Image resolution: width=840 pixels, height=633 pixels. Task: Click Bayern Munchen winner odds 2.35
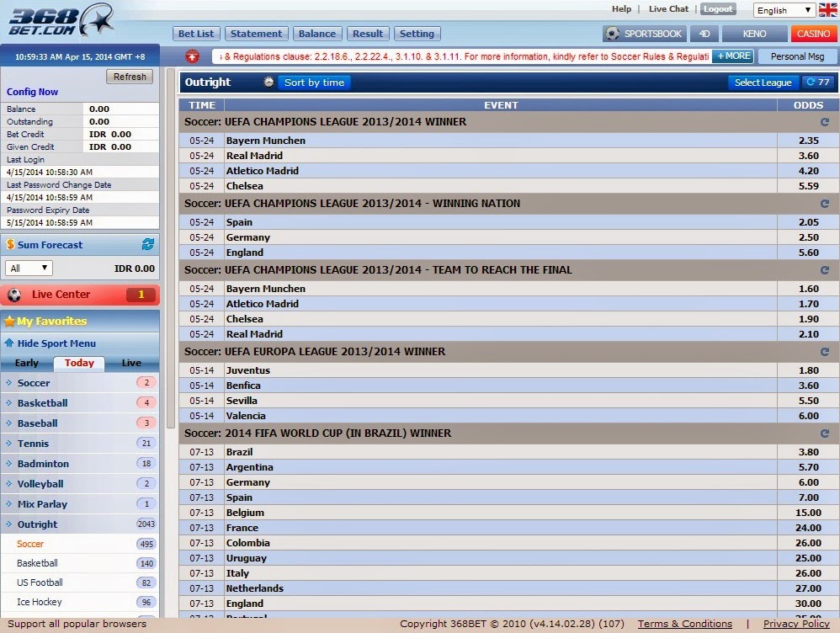pos(808,141)
